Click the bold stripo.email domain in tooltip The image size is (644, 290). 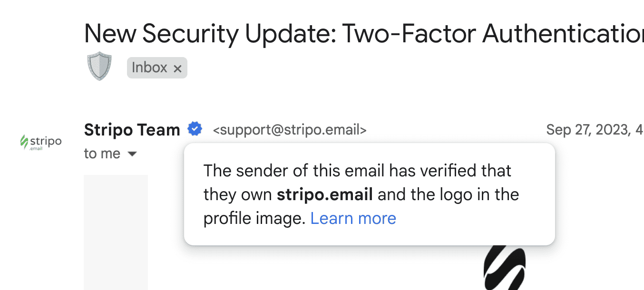325,194
